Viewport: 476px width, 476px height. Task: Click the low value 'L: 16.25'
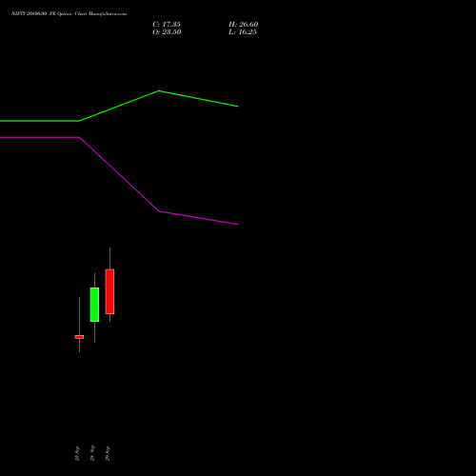click(x=243, y=31)
